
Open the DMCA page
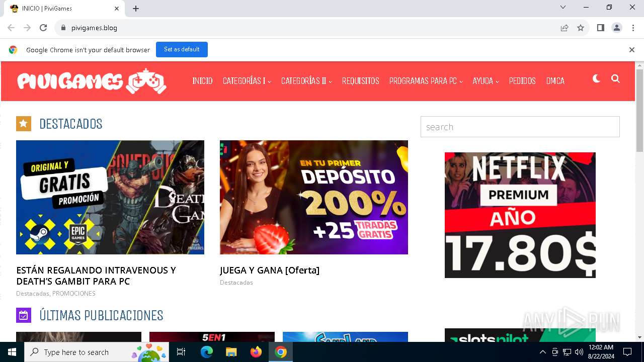555,81
